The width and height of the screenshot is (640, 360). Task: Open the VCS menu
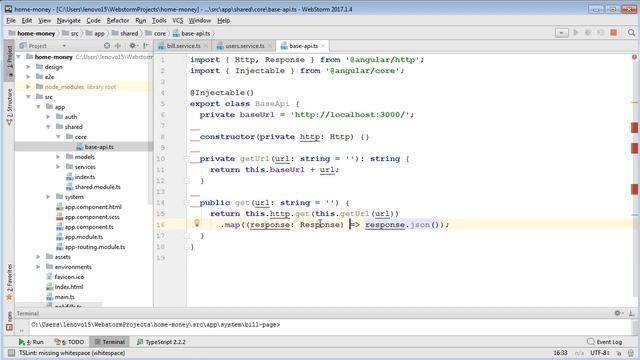tap(178, 20)
